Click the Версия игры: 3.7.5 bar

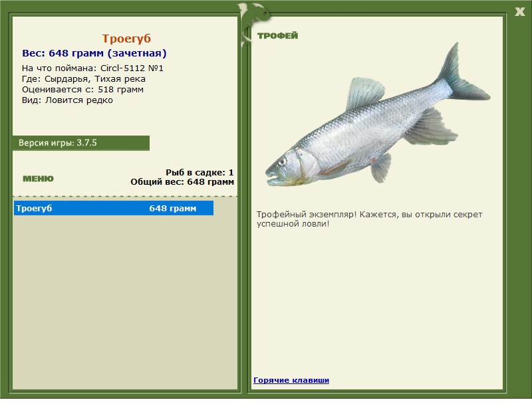pos(80,143)
